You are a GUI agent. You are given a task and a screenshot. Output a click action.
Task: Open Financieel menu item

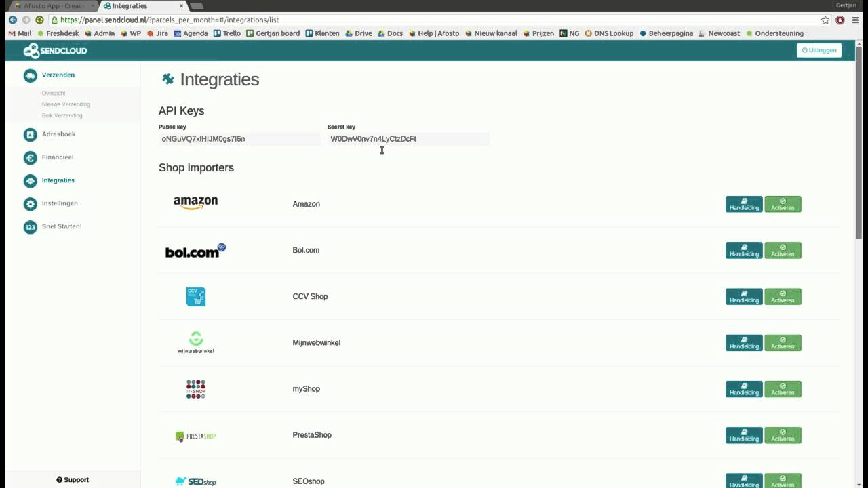[58, 157]
